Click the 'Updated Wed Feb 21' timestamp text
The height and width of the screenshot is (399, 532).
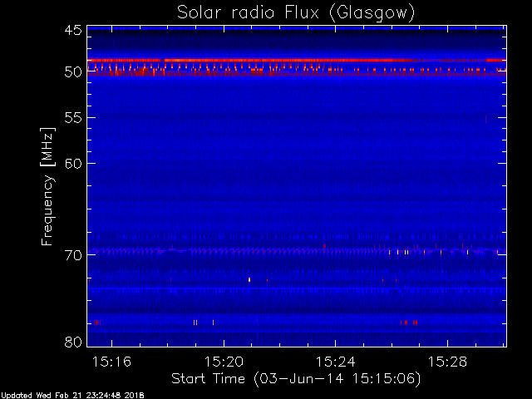(x=72, y=396)
